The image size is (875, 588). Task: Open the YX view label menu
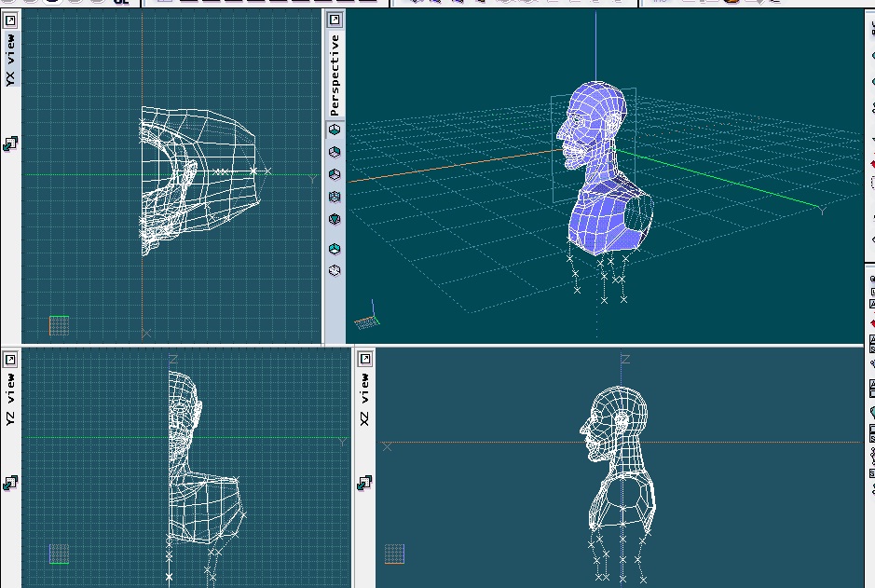[10, 60]
